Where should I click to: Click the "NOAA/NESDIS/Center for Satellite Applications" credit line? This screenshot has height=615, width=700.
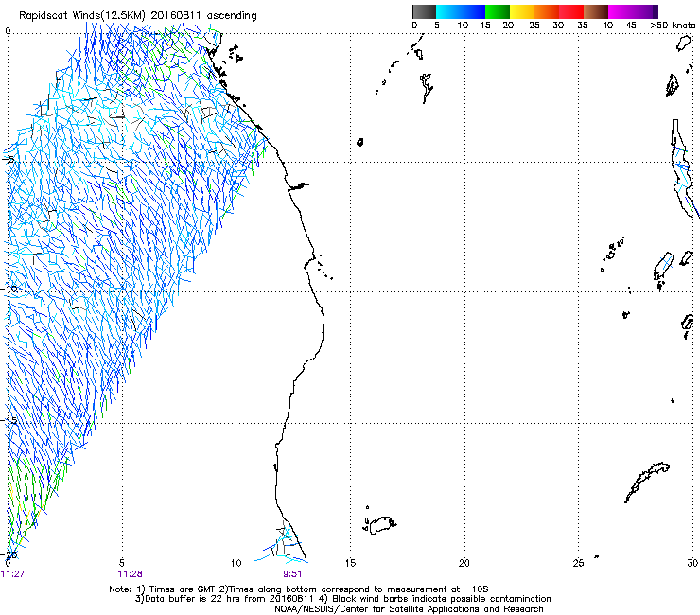click(409, 609)
